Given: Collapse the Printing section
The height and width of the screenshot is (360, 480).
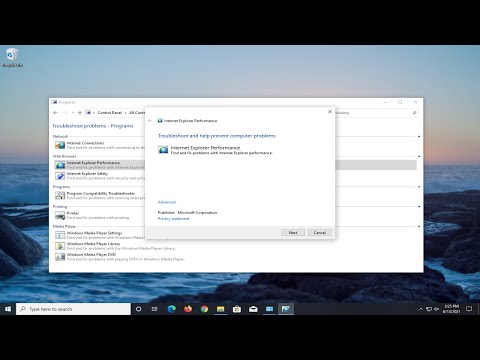Looking at the screenshot, I should 419,207.
